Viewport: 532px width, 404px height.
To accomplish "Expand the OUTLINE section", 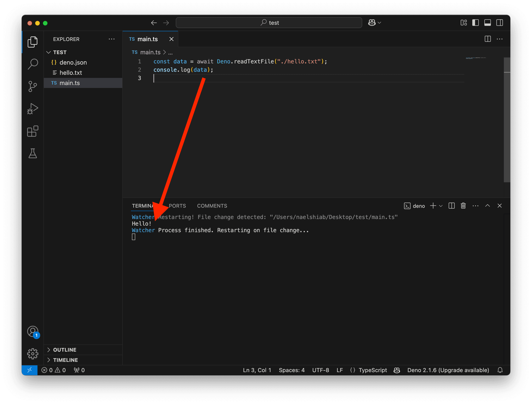I will (x=83, y=350).
